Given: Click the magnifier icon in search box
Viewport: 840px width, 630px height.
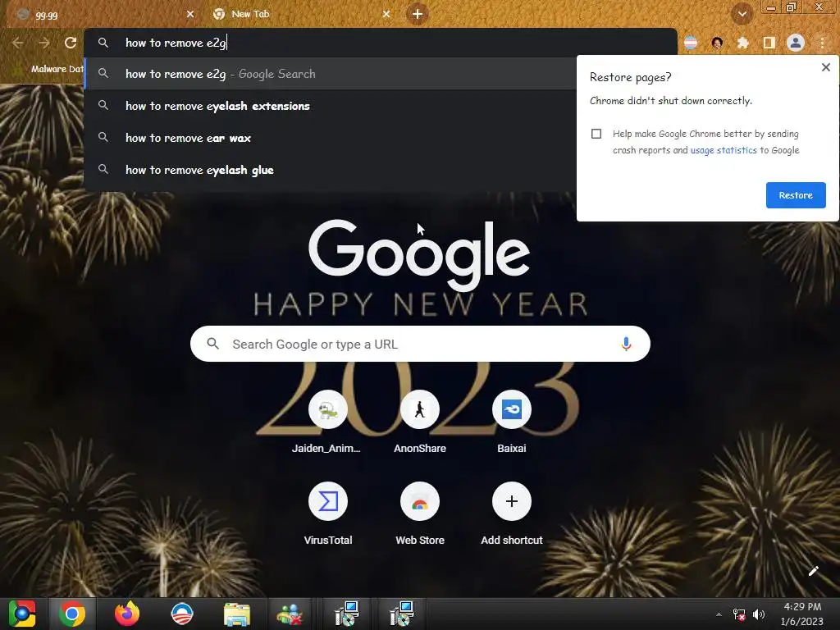Looking at the screenshot, I should (x=212, y=344).
